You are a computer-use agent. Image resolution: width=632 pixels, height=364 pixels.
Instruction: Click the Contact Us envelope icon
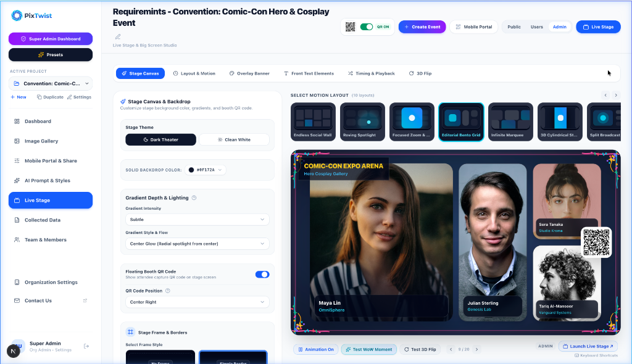click(17, 300)
